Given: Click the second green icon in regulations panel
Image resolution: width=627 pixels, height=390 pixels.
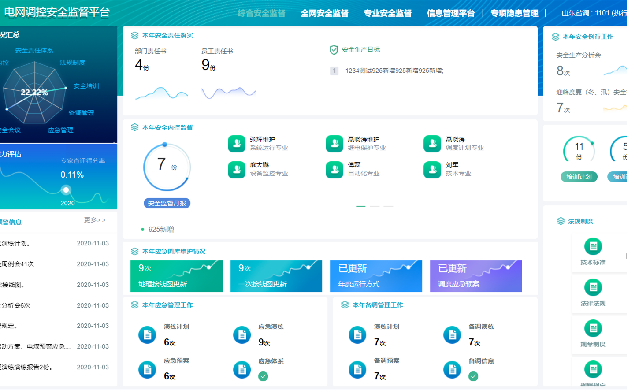Looking at the screenshot, I should pyautogui.click(x=593, y=287).
